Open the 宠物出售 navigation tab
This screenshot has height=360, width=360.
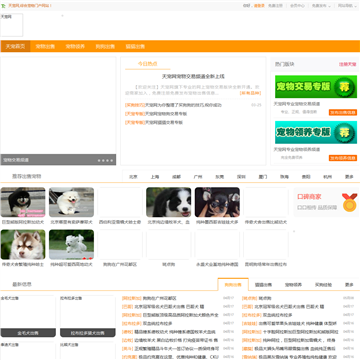coord(45,46)
